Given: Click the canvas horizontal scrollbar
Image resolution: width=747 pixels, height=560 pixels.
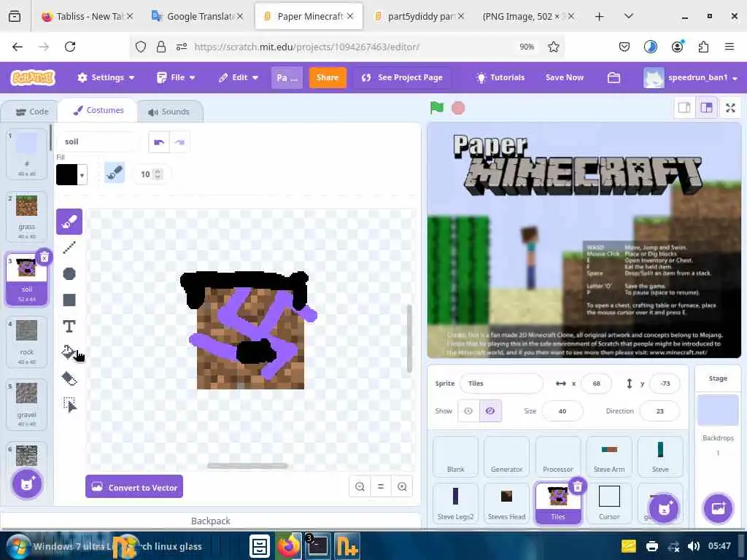Looking at the screenshot, I should pyautogui.click(x=247, y=466).
